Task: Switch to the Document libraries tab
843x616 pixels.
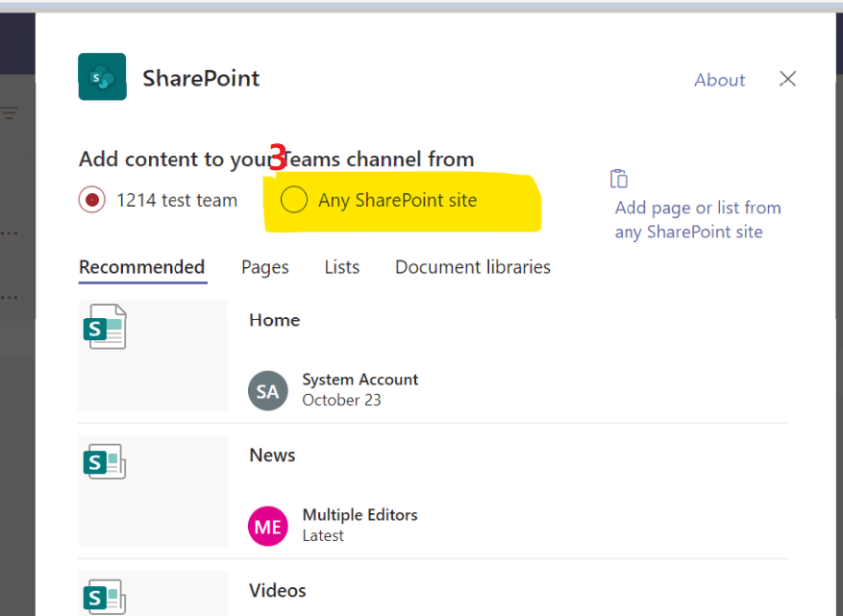Action: coord(473,267)
